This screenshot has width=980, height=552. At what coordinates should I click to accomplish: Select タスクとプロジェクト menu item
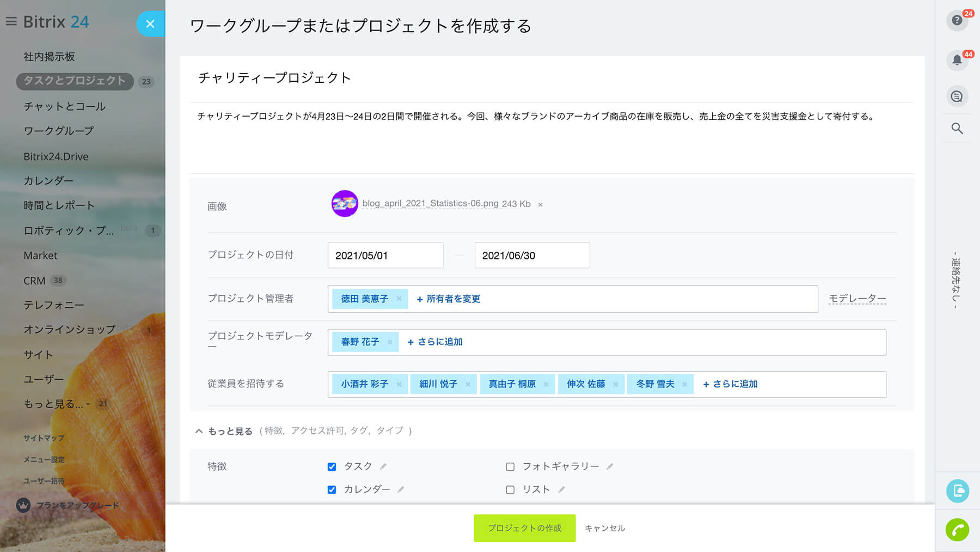pos(75,81)
